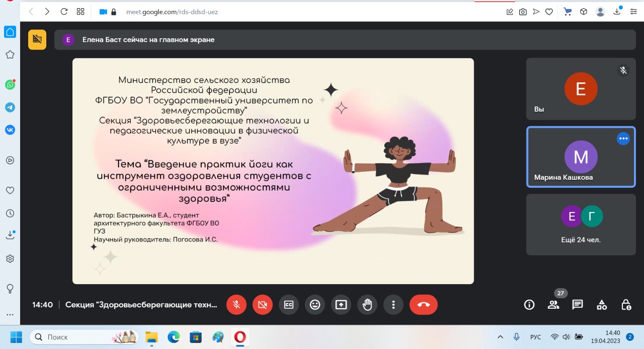
Task: Open notification center badge 2
Action: (630, 337)
